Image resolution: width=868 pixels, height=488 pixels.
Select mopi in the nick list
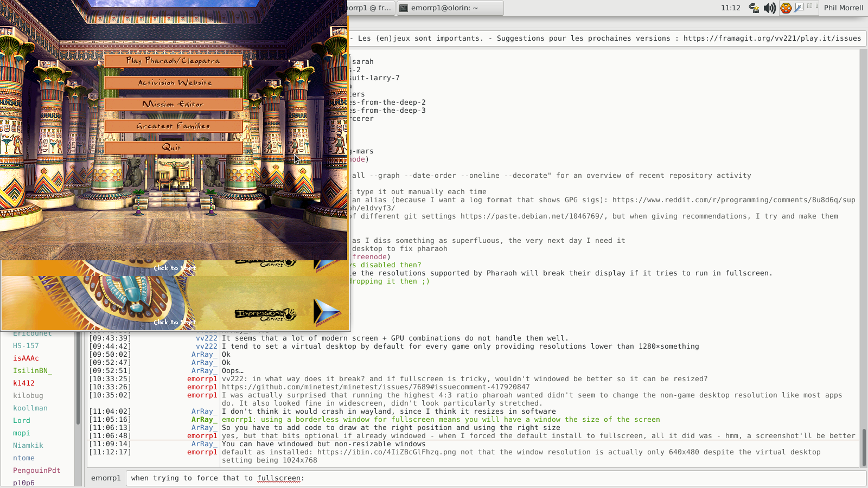[22, 433]
